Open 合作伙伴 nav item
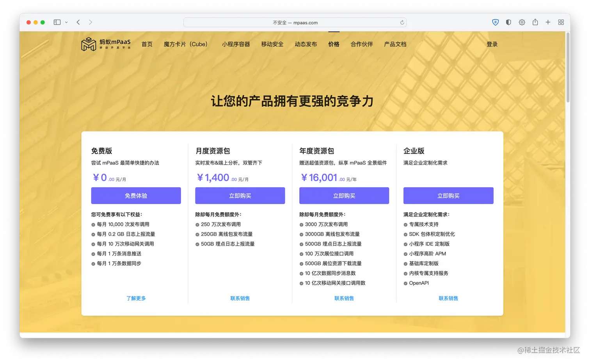 point(362,44)
